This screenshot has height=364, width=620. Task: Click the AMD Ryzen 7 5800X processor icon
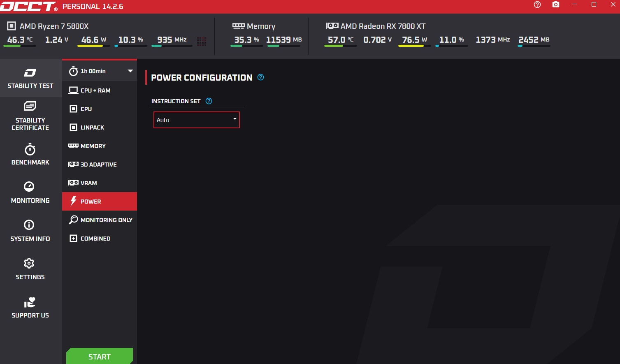12,26
